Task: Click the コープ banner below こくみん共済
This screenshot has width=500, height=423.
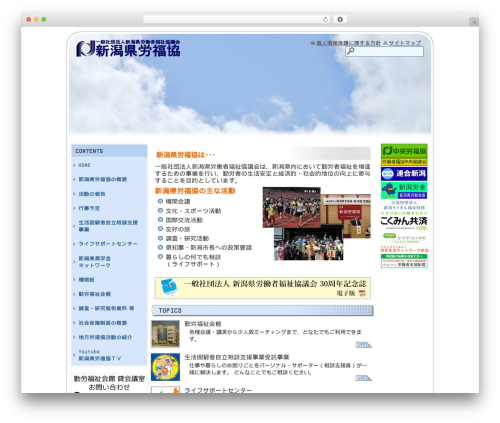Action: 404,238
